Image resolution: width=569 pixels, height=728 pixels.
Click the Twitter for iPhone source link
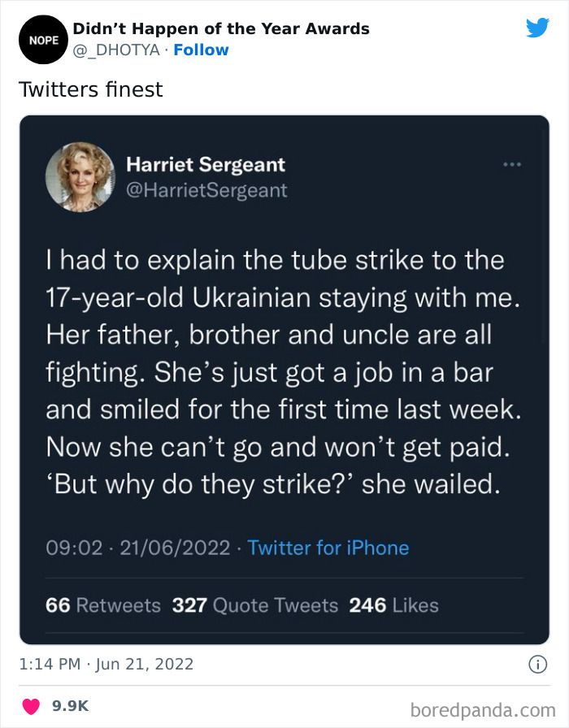click(328, 548)
